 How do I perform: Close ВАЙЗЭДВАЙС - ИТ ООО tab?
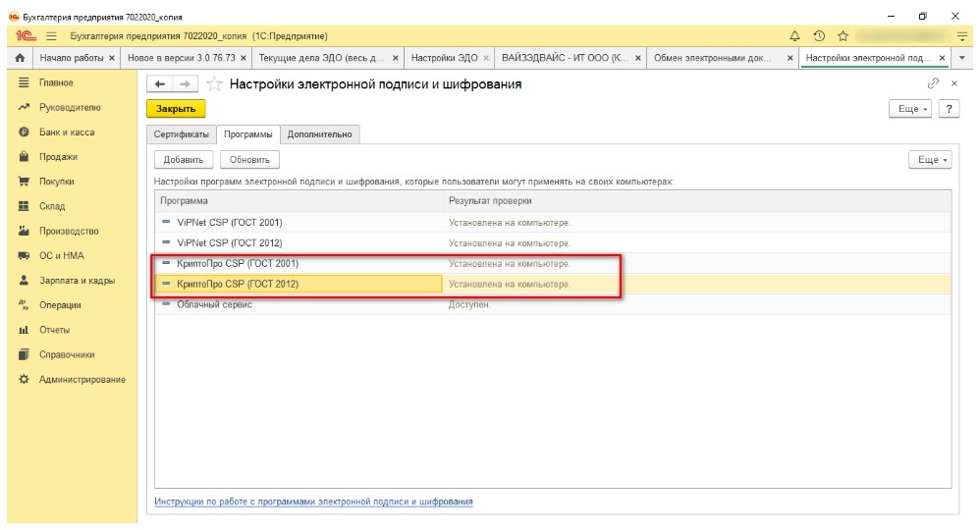[637, 58]
